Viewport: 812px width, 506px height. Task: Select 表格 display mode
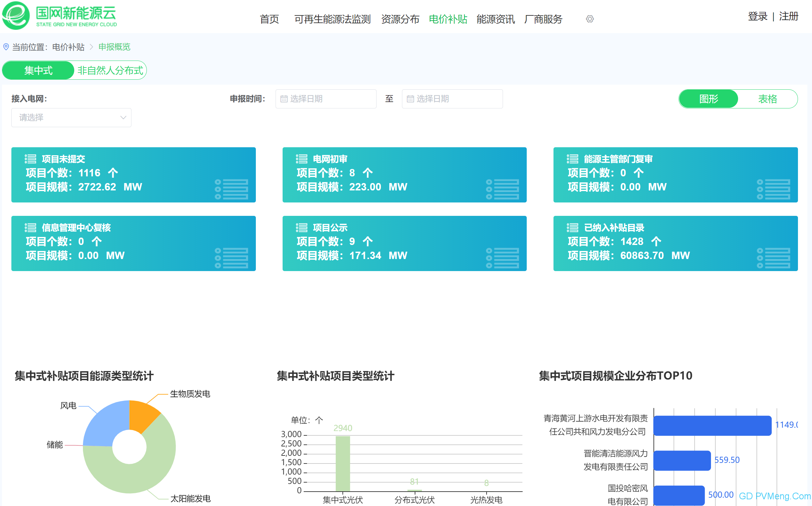click(x=768, y=99)
